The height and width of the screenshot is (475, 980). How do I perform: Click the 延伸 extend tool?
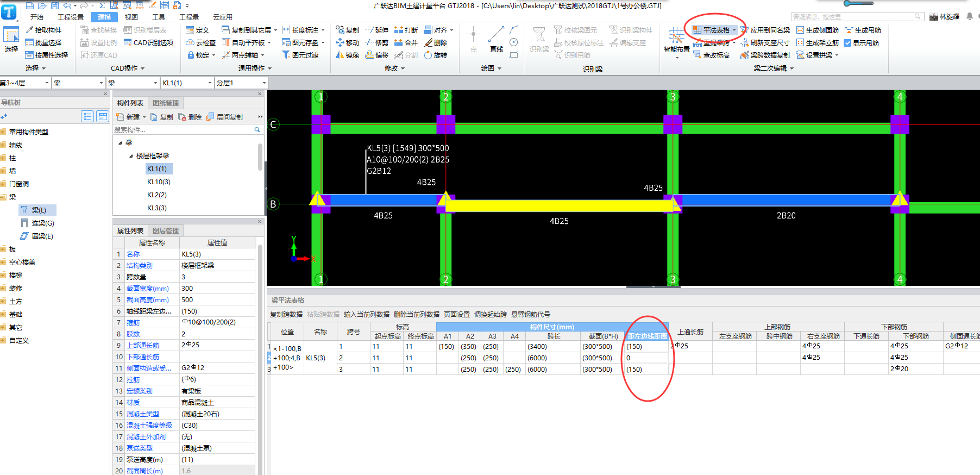click(376, 30)
